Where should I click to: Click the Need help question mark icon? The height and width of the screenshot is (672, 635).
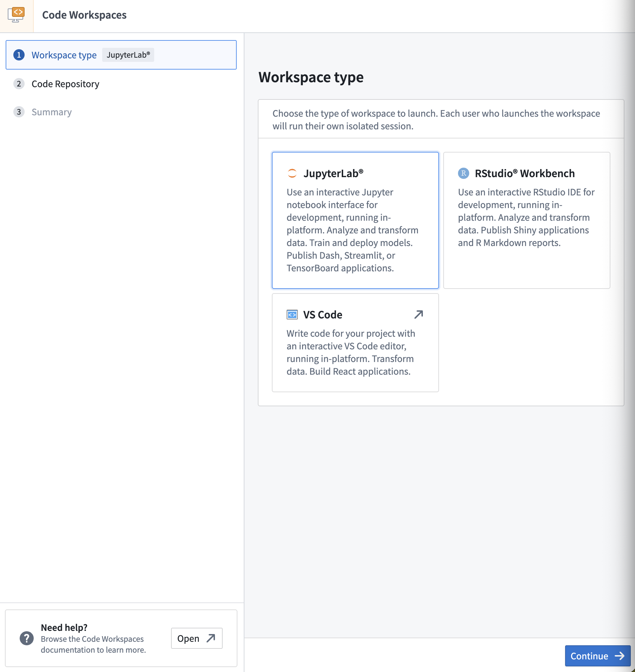point(27,638)
